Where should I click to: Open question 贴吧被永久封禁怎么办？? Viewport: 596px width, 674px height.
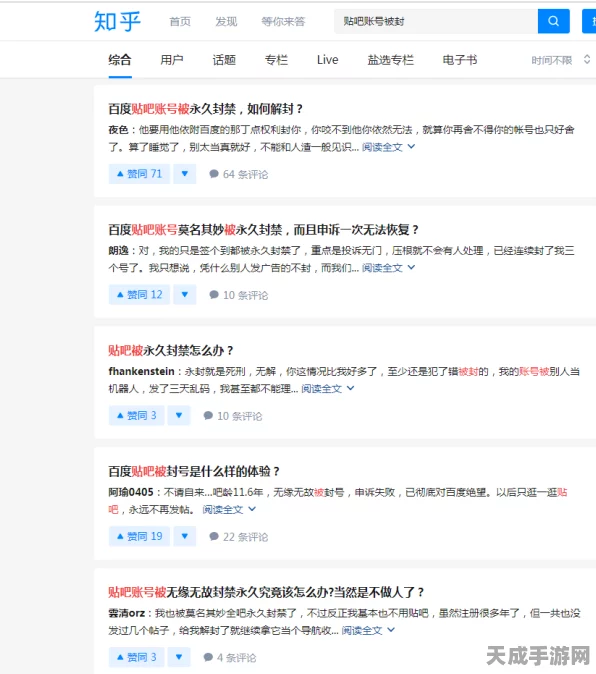[x=171, y=350]
